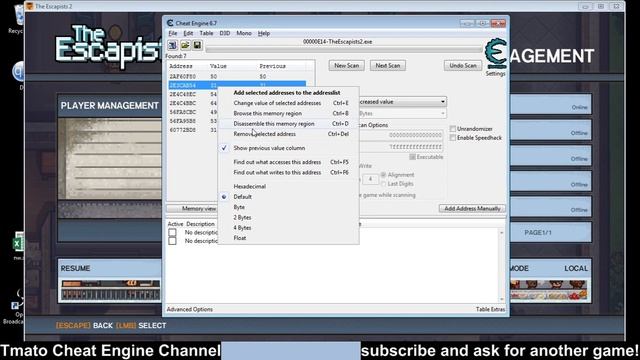Choose Disassemble this memory region
This screenshot has width=640, height=360.
(289, 124)
